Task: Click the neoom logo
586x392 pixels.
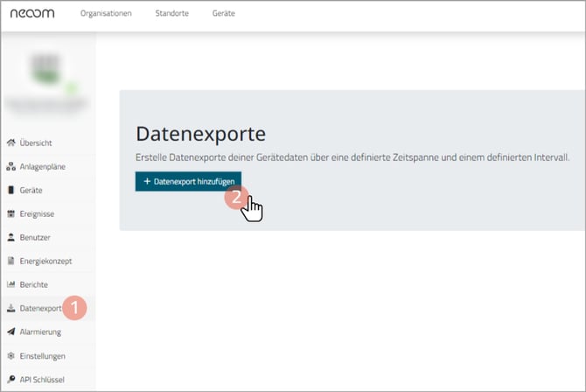Action: 31,14
